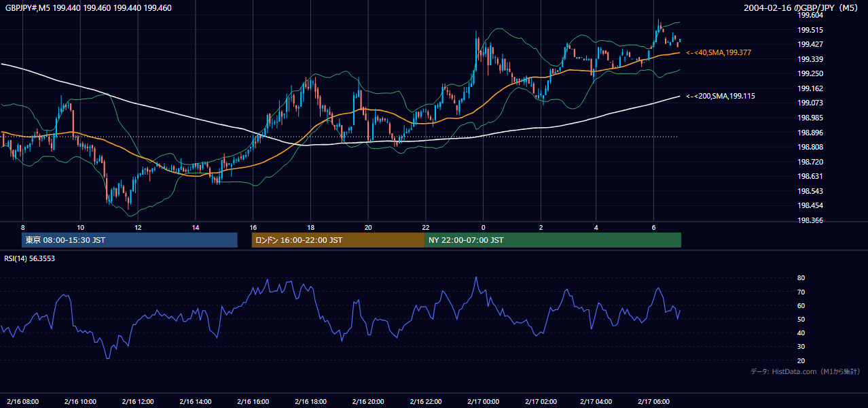Screen dimensions: 868x408
Task: Click the HistData.com data source credit
Action: (x=806, y=371)
